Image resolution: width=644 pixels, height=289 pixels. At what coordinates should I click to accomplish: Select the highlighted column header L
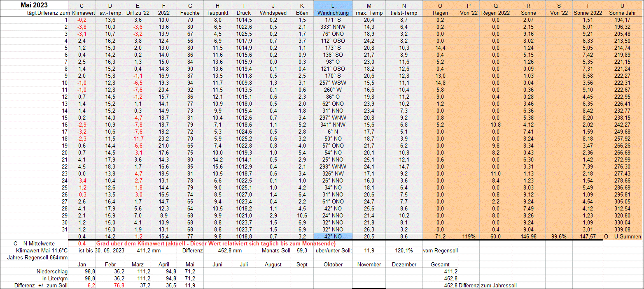coord(333,5)
